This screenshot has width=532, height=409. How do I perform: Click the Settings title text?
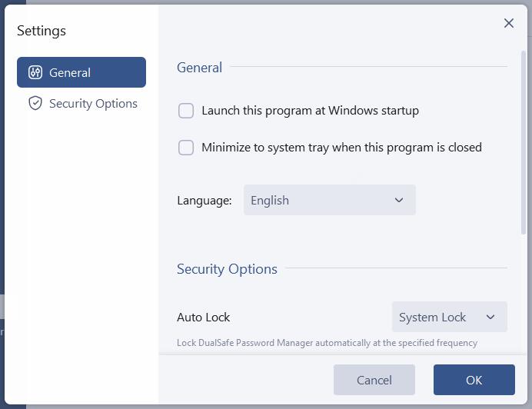click(x=42, y=31)
